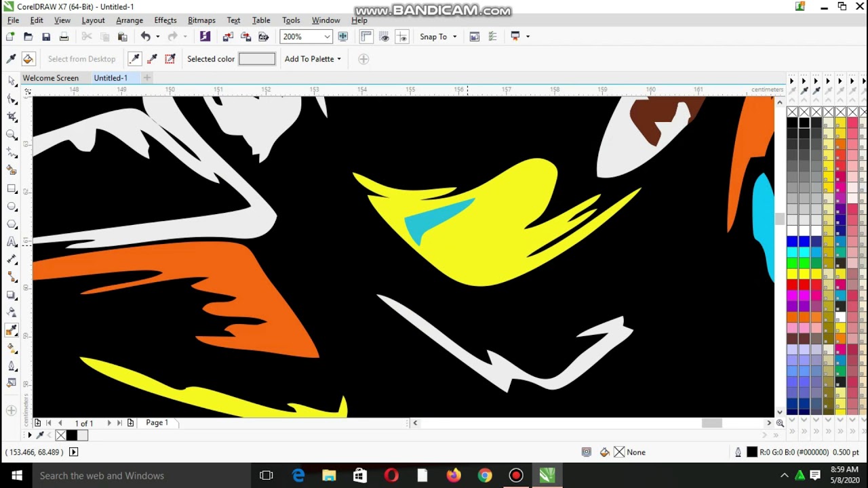Add a new document with plus tab

coord(146,78)
